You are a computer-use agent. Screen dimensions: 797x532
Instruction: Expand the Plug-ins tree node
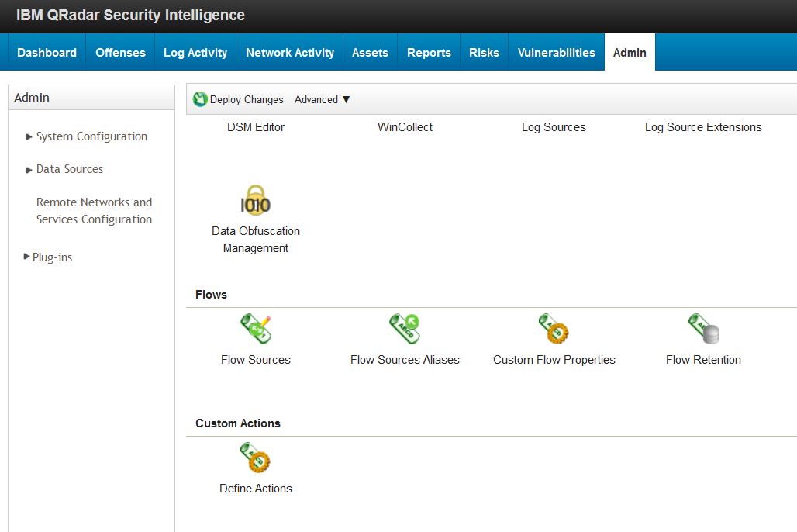click(26, 257)
